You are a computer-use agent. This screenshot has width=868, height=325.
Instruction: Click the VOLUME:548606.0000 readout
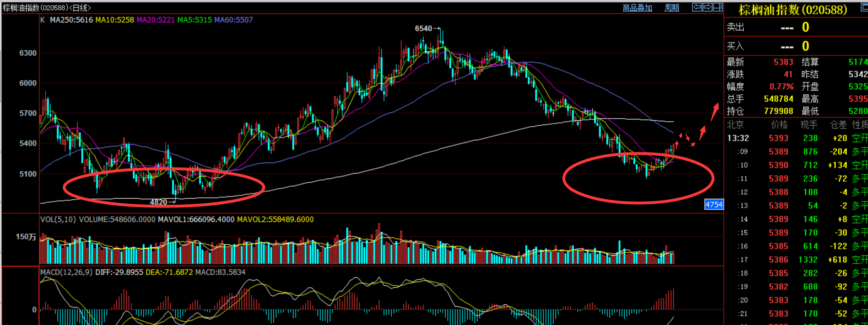[117, 219]
